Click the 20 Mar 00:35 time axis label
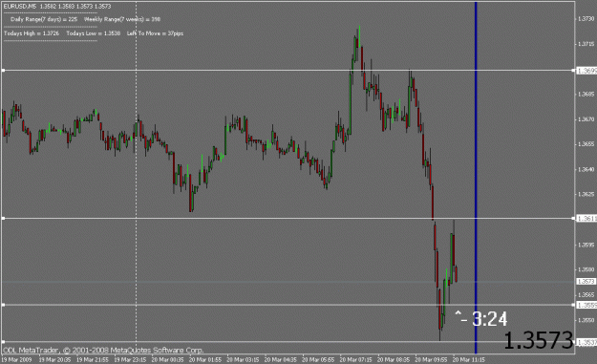The width and height of the screenshot is (597, 364). tap(167, 359)
